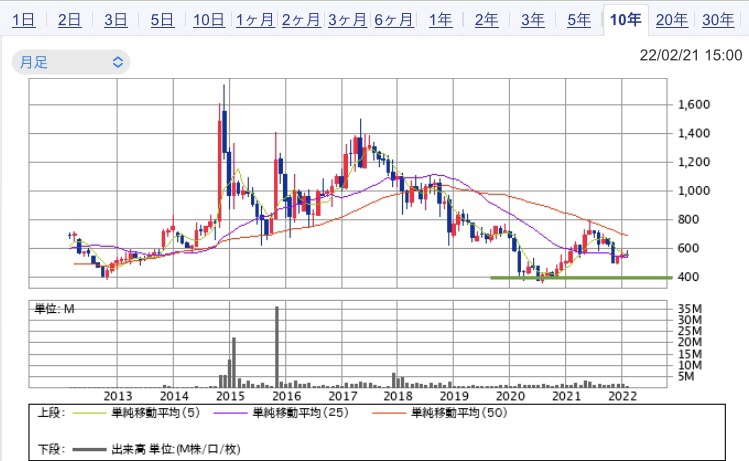The image size is (749, 461).
Task: Click the 出来高 volume legend entry
Action: (176, 449)
